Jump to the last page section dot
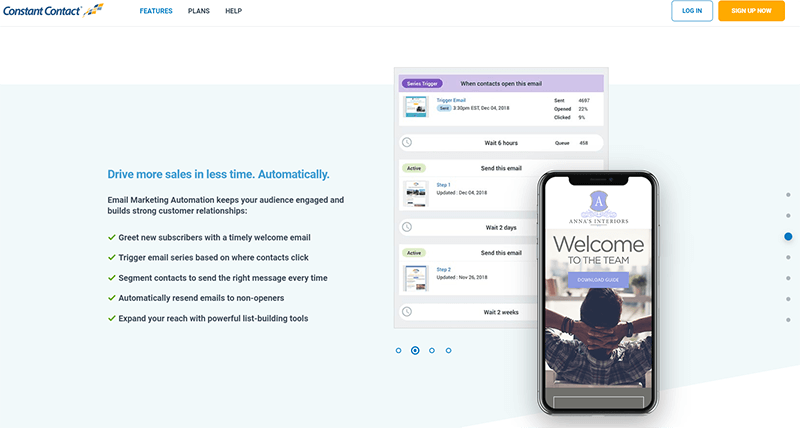This screenshot has height=428, width=800. [788, 320]
